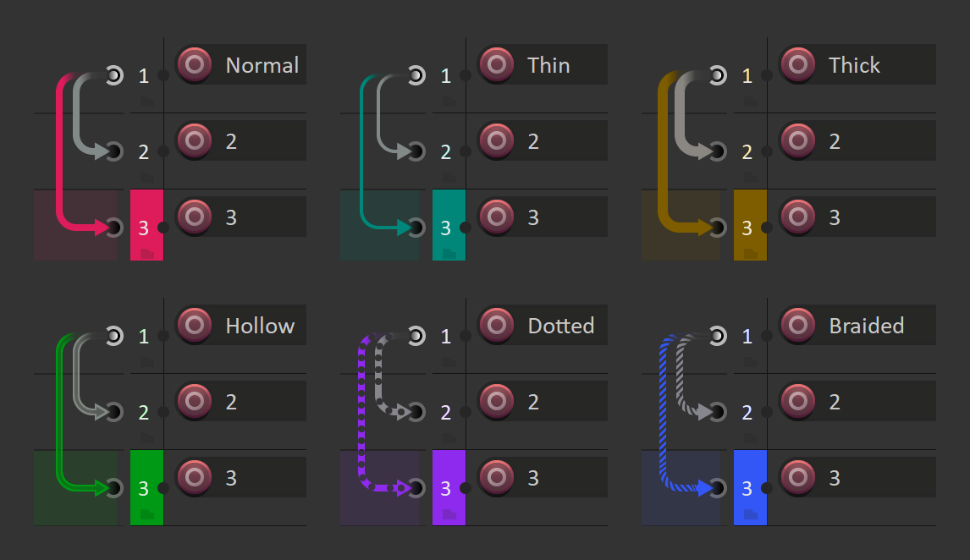Toggle the input socket on row 2 of Thick panel

pos(718,151)
